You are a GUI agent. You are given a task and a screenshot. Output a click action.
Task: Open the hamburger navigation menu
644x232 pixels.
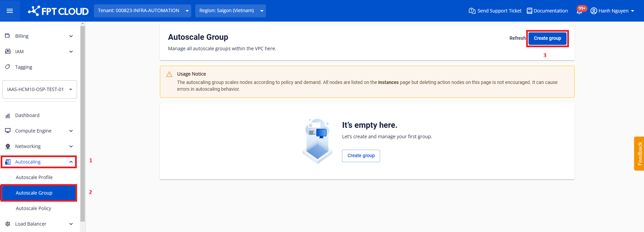(x=10, y=11)
